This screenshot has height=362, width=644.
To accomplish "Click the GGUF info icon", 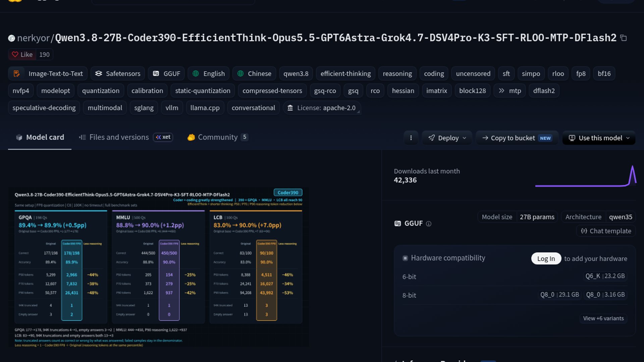I will click(x=429, y=224).
